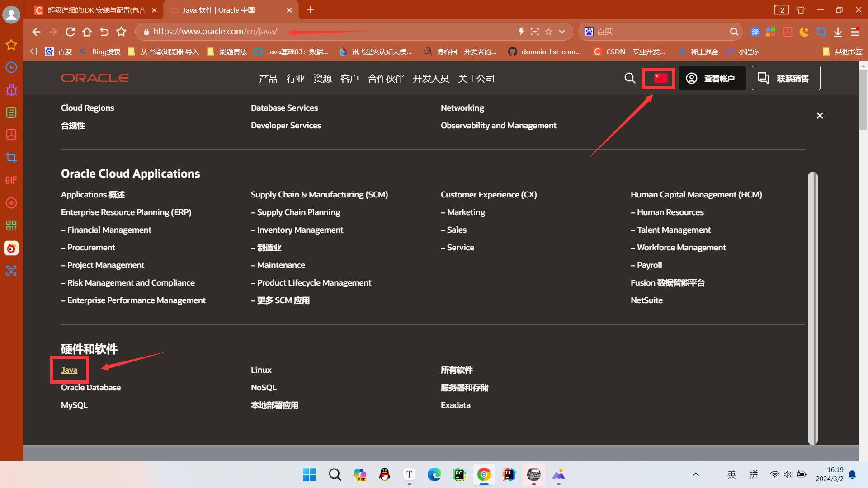Click the downloads icon in toolbar
This screenshot has width=868, height=488.
point(838,32)
